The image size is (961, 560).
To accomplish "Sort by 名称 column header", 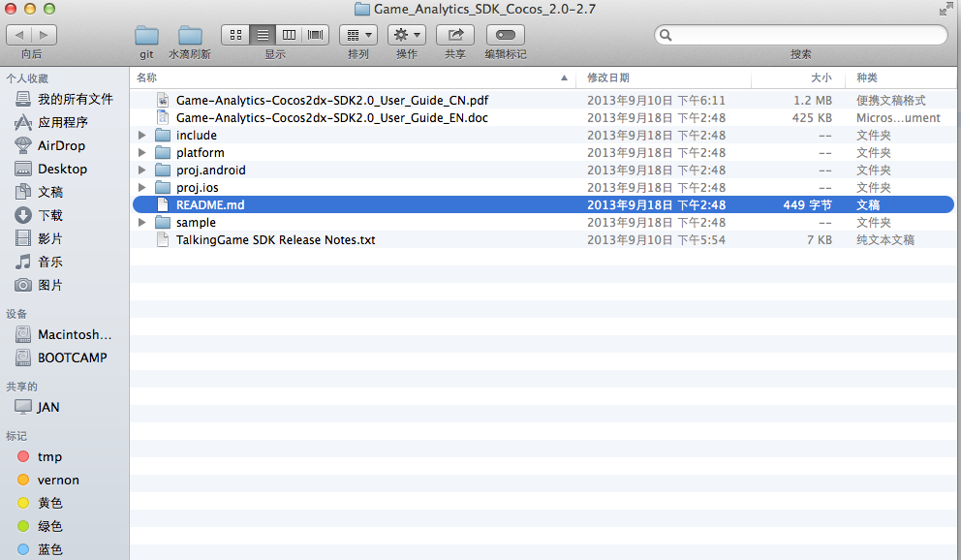I will tap(146, 78).
